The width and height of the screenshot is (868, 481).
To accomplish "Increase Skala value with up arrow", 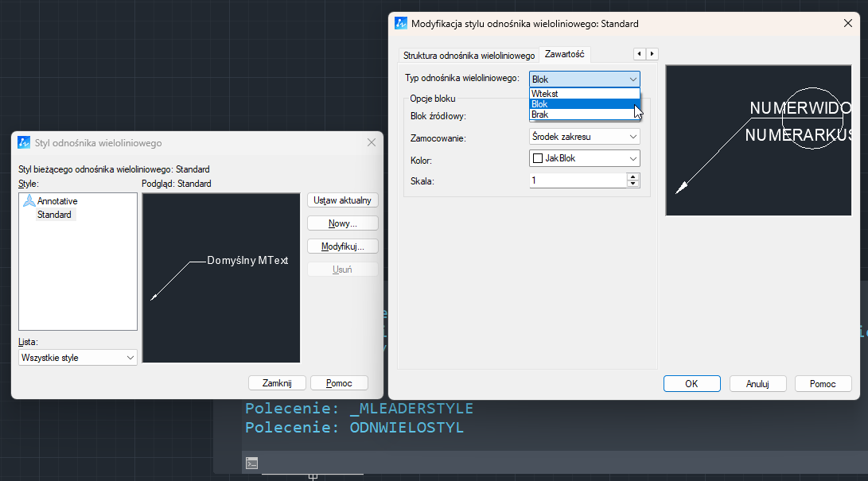I will (633, 176).
